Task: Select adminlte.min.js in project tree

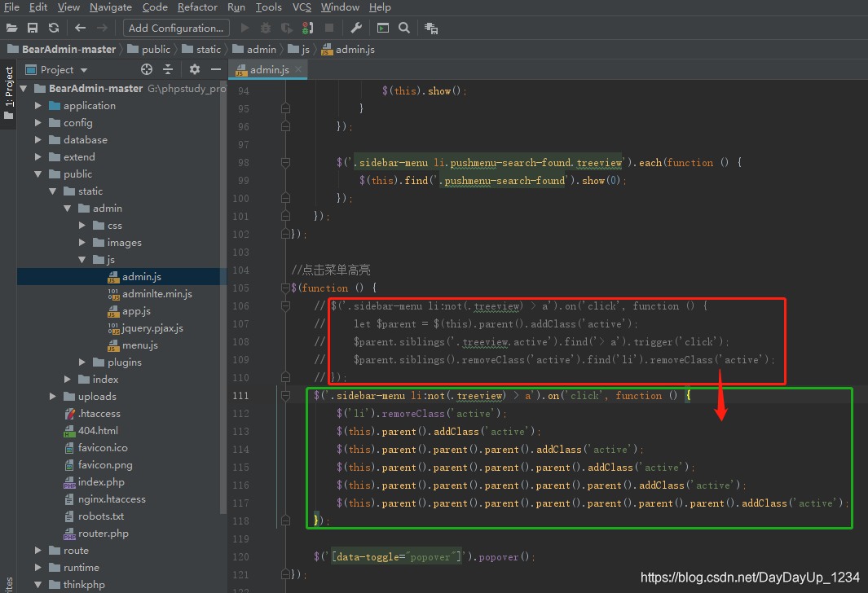Action: point(156,294)
